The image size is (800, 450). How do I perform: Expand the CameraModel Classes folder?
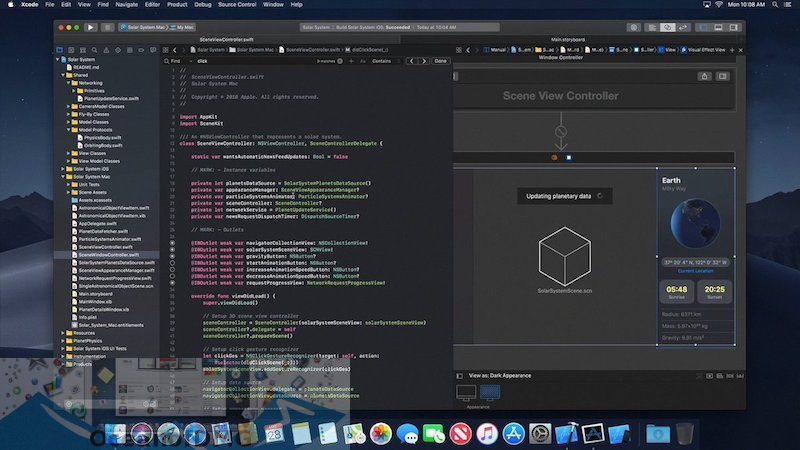click(68, 106)
